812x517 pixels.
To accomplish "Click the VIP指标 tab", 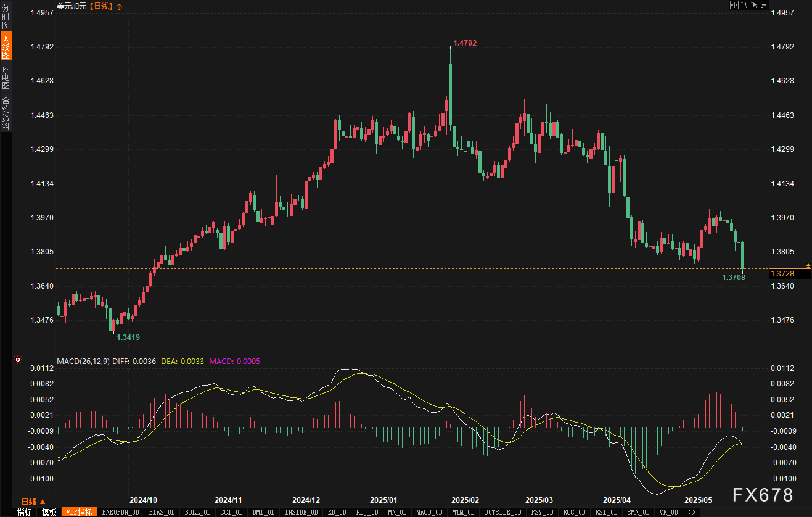I will [x=80, y=512].
